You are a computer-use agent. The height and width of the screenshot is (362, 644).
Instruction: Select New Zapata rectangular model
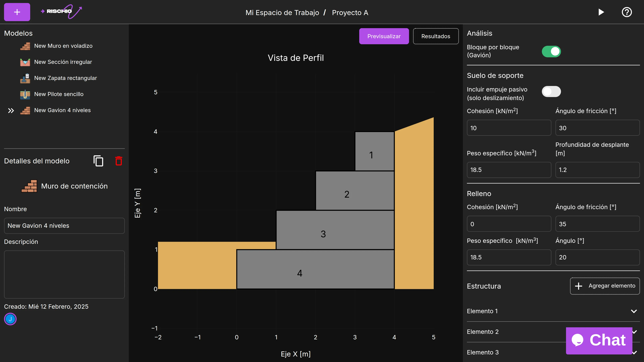pos(65,78)
